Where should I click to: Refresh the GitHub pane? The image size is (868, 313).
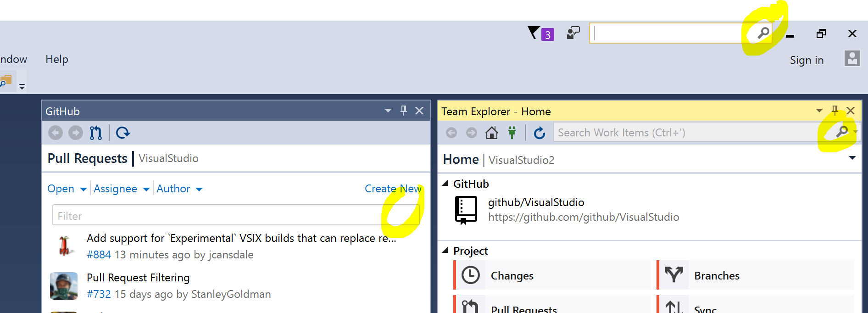(x=123, y=133)
